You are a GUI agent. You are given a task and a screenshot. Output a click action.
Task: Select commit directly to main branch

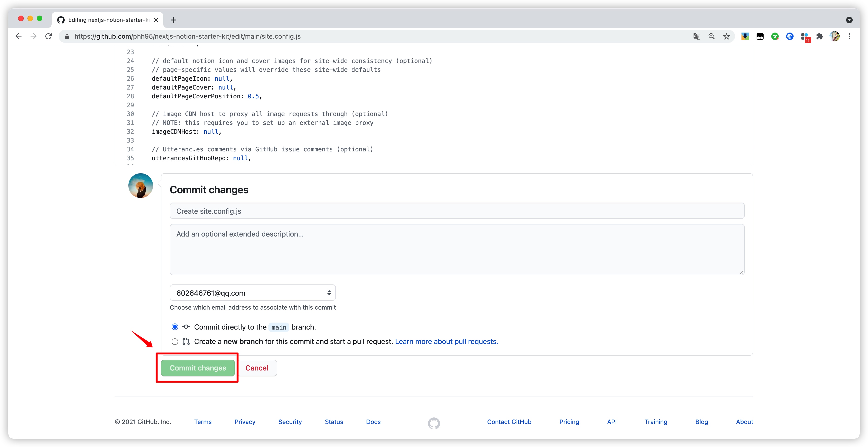click(x=175, y=327)
